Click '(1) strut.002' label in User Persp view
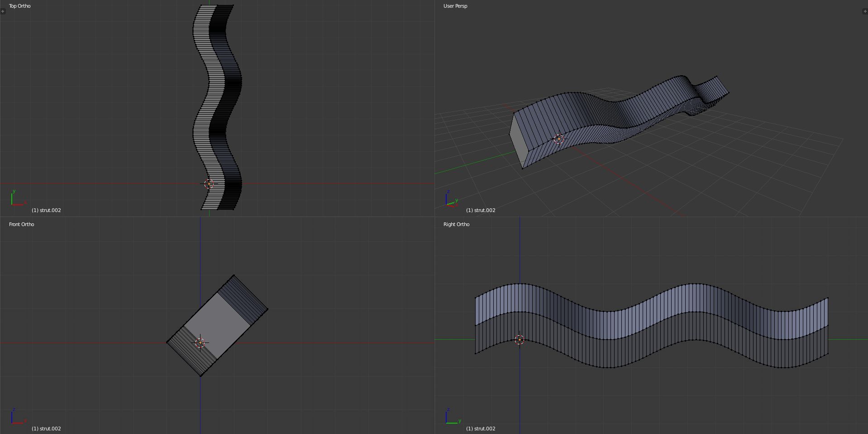The image size is (868, 434). pyautogui.click(x=481, y=210)
